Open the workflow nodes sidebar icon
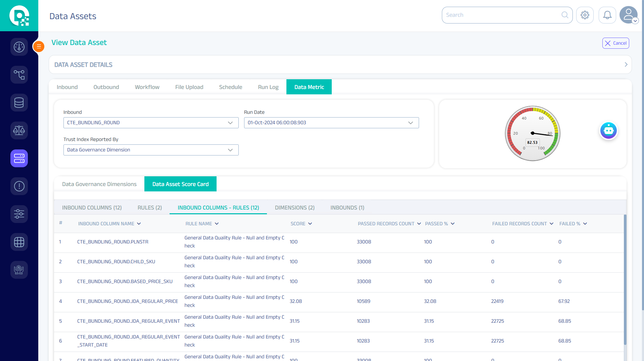The height and width of the screenshot is (361, 644). 19,75
